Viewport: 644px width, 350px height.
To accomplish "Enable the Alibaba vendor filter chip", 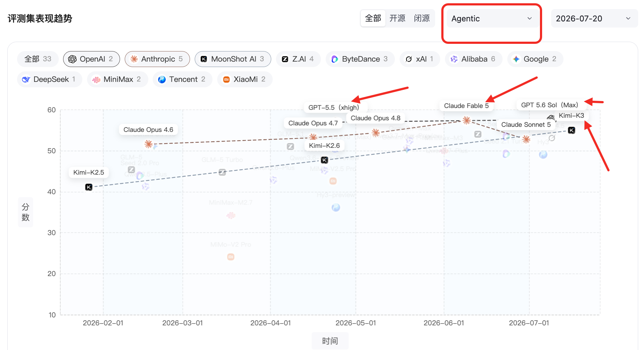I will pos(474,59).
